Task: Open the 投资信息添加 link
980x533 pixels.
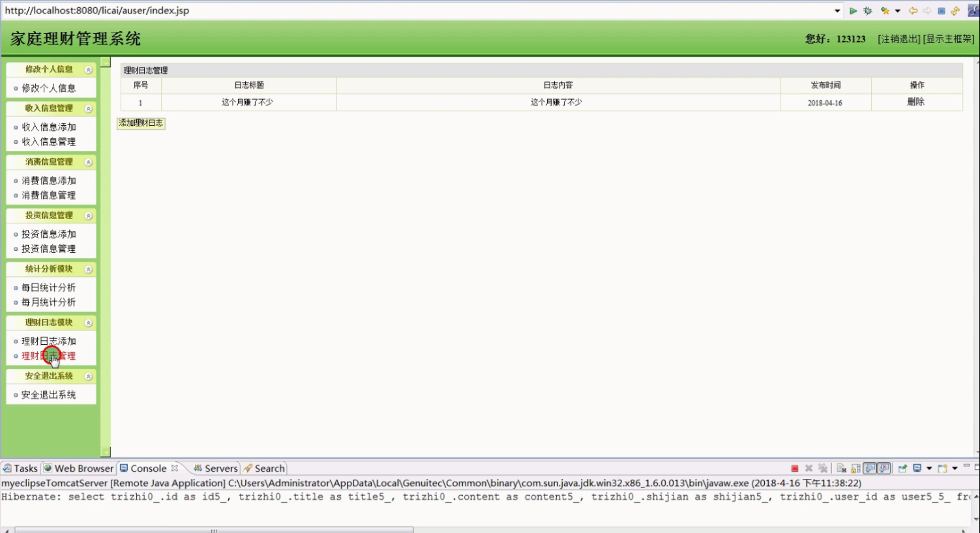Action: [x=49, y=234]
